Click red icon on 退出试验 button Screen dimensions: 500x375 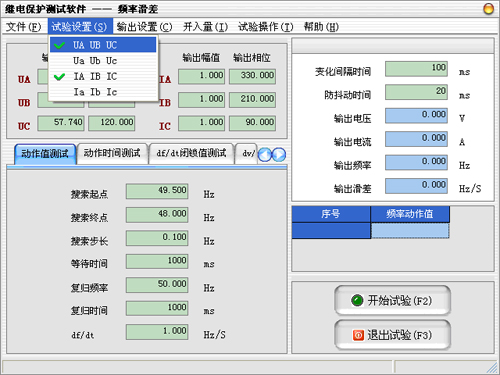tap(358, 335)
